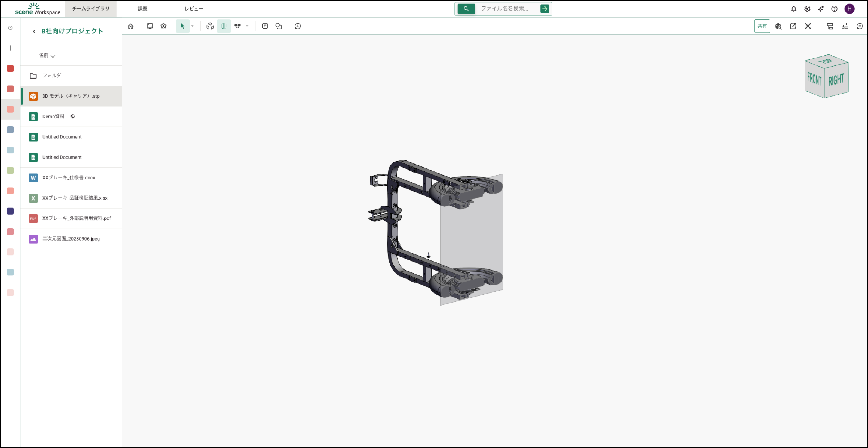Expand dropdown arrow next to measure tool
Screen dimensions: 868x448
click(247, 26)
